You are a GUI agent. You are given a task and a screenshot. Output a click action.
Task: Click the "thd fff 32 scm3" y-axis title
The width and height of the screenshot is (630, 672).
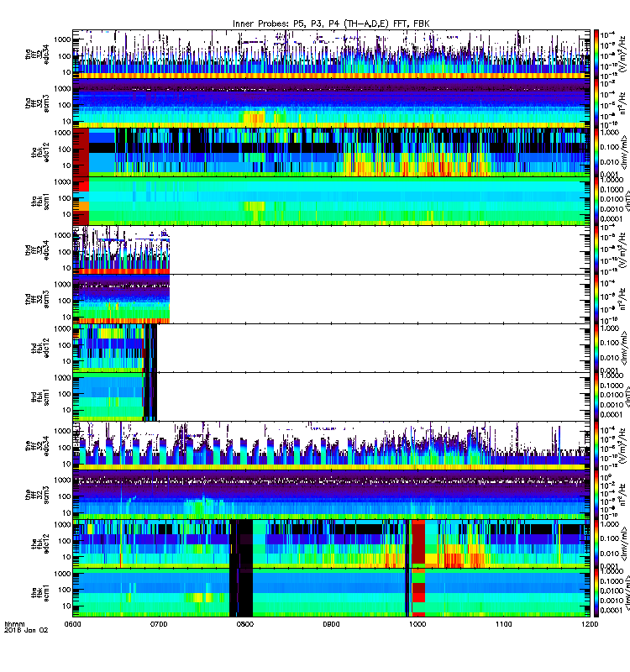(37, 299)
